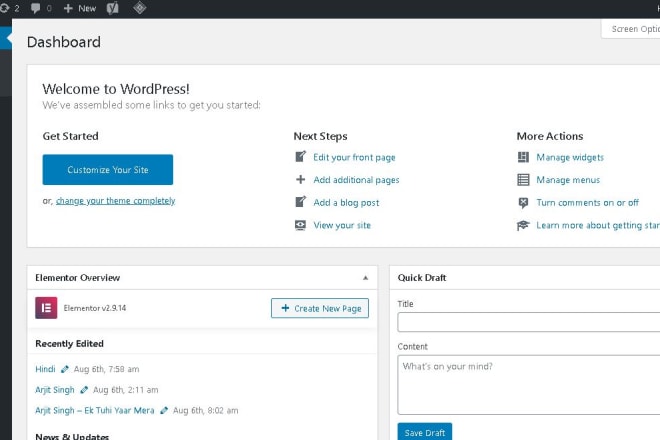Viewport: 660px width, 440px height.
Task: Open the Manage widgets link
Action: click(x=570, y=157)
